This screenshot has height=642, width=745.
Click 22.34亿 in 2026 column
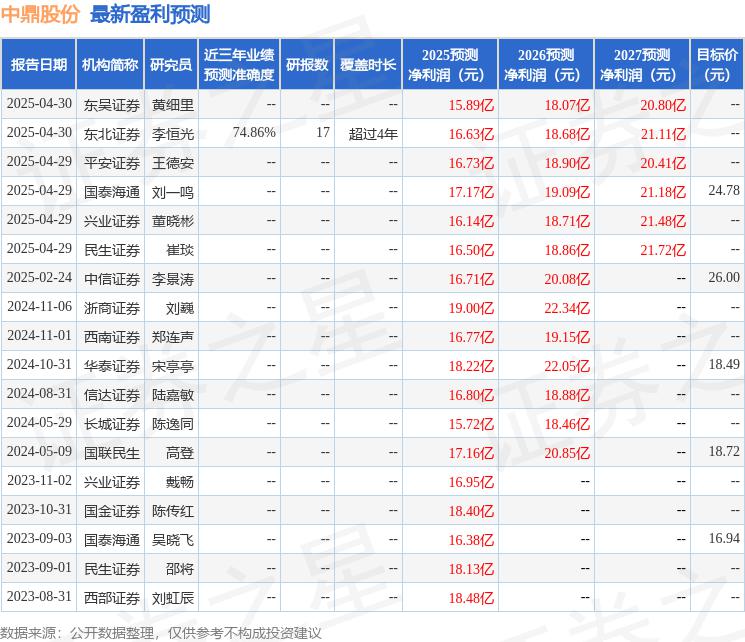tap(567, 308)
